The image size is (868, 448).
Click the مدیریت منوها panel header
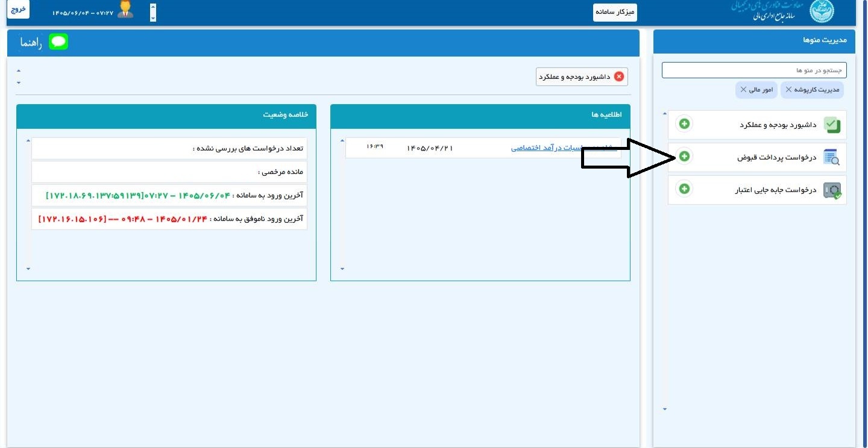click(754, 40)
